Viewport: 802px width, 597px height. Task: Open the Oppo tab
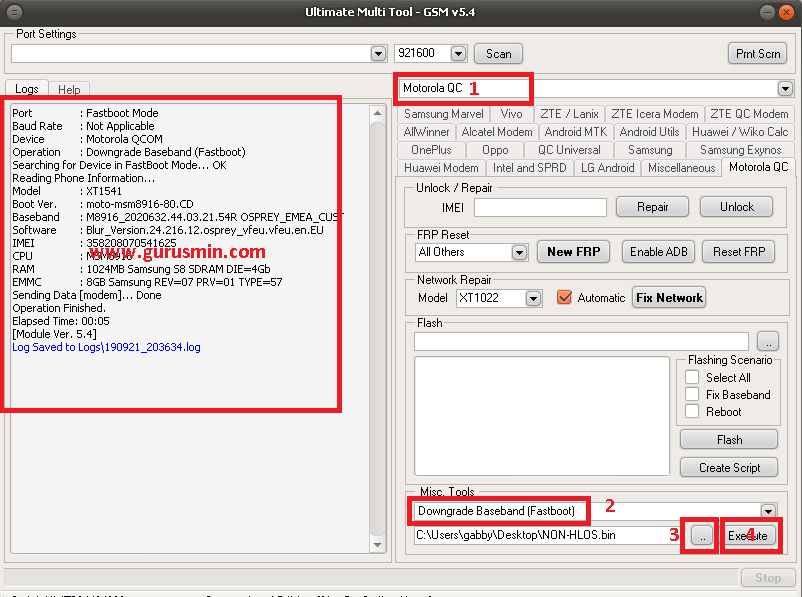495,150
